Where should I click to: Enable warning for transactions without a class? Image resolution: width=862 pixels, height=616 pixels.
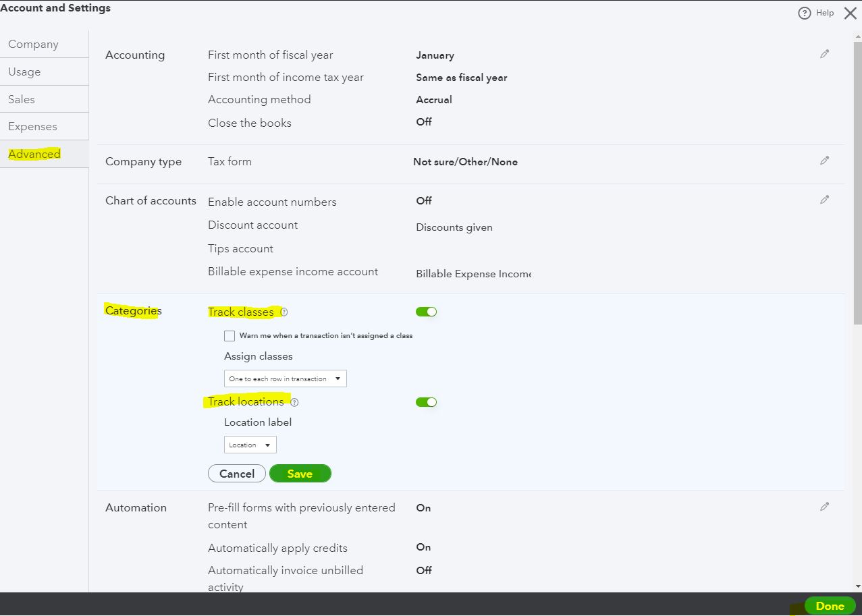[x=230, y=335]
